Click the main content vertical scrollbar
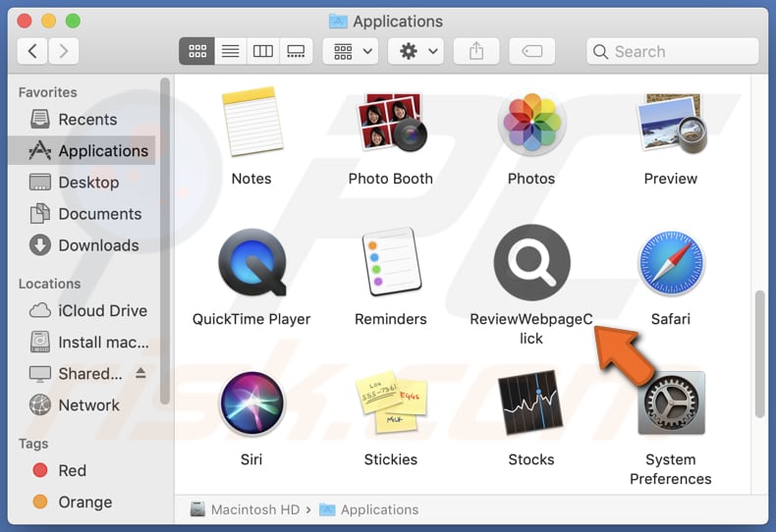The image size is (776, 532). [x=760, y=354]
